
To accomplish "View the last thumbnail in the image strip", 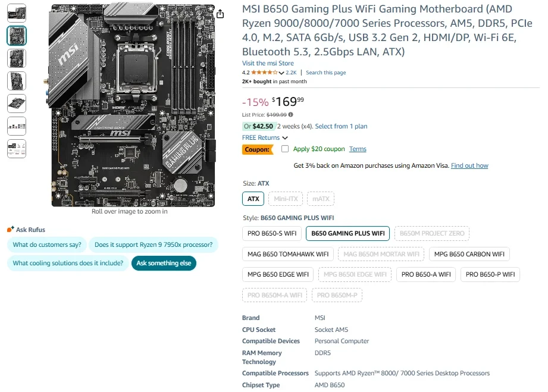I will click(17, 148).
